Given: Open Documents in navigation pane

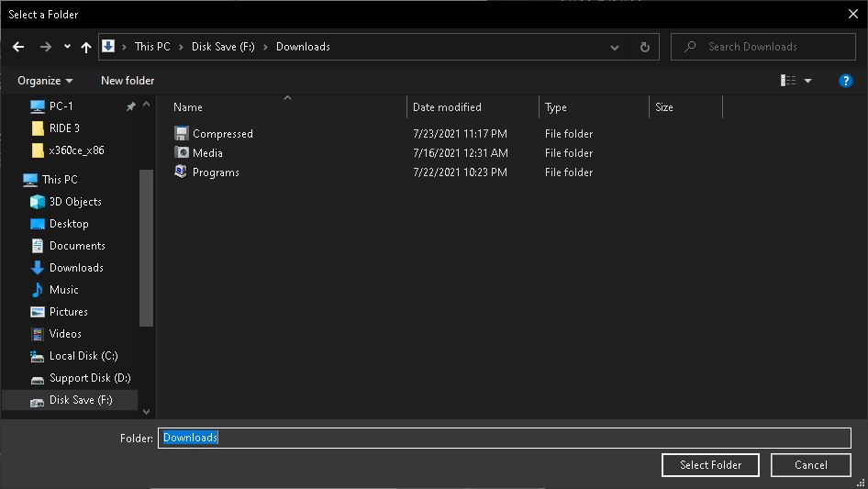Looking at the screenshot, I should pyautogui.click(x=77, y=246).
